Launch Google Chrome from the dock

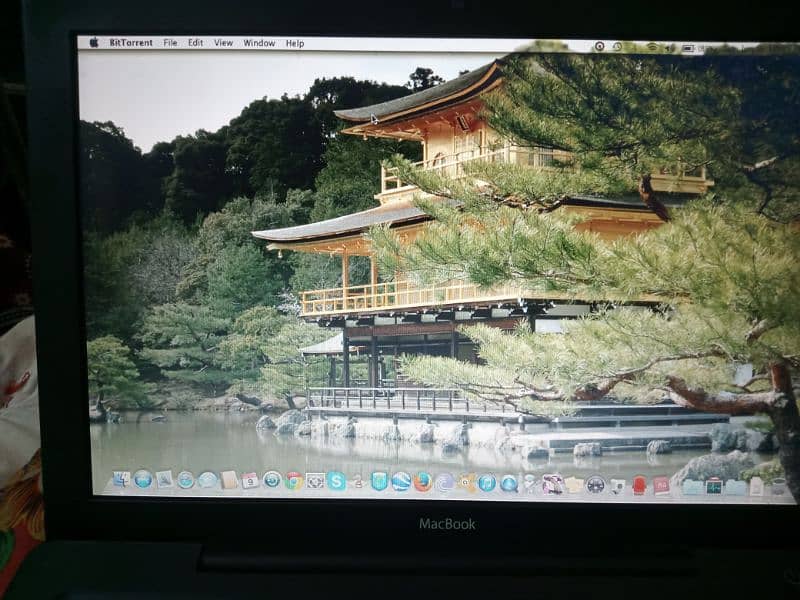point(293,481)
